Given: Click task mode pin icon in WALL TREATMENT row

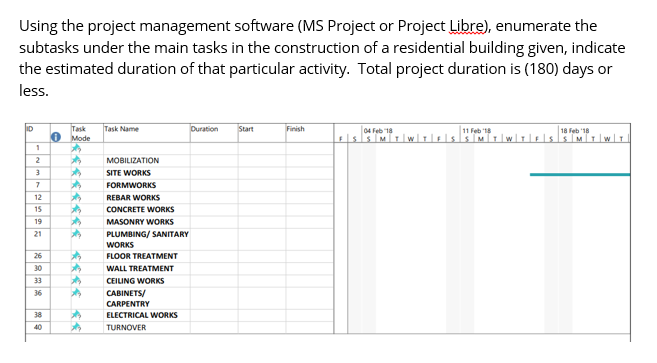Looking at the screenshot, I should click(x=76, y=268).
